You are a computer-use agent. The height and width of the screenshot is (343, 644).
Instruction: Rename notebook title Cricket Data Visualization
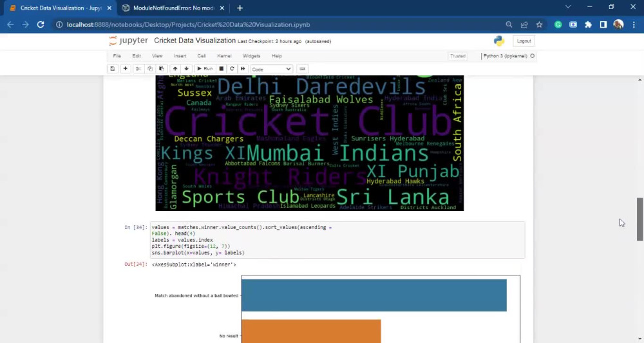(194, 41)
